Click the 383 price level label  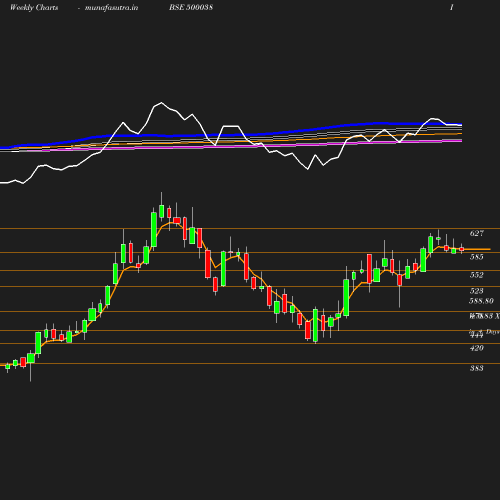point(476,368)
